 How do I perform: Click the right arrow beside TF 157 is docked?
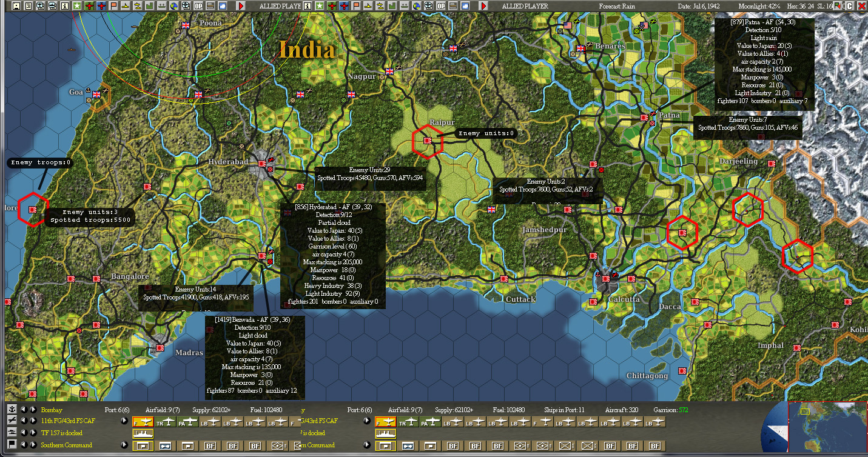[x=33, y=433]
